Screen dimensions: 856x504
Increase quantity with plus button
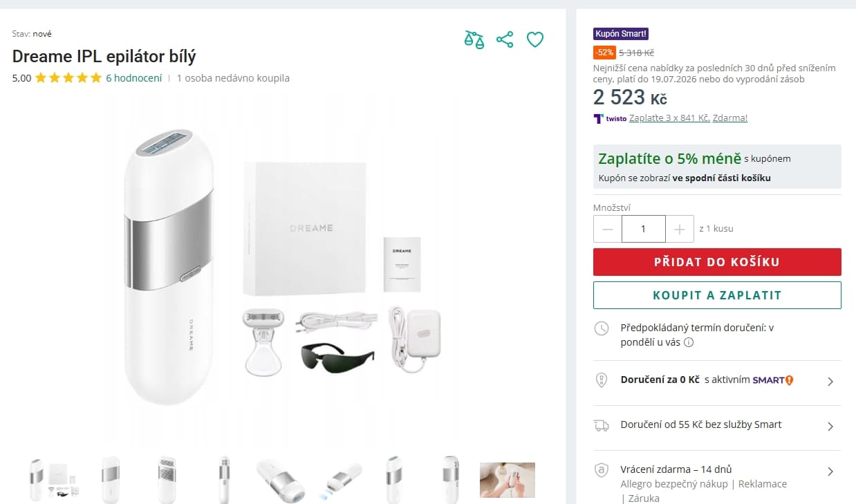[679, 229]
